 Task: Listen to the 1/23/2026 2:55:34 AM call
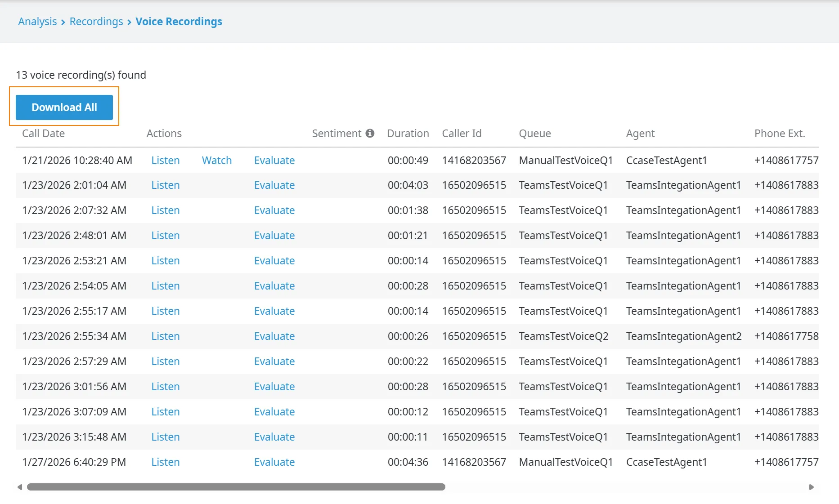coord(166,336)
